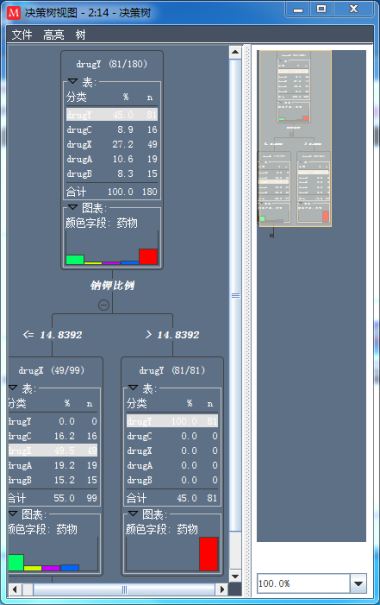Image resolution: width=380 pixels, height=605 pixels.
Task: Collapse the 表 section in drugX (49/99) node
Action: pyautogui.click(x=13, y=387)
